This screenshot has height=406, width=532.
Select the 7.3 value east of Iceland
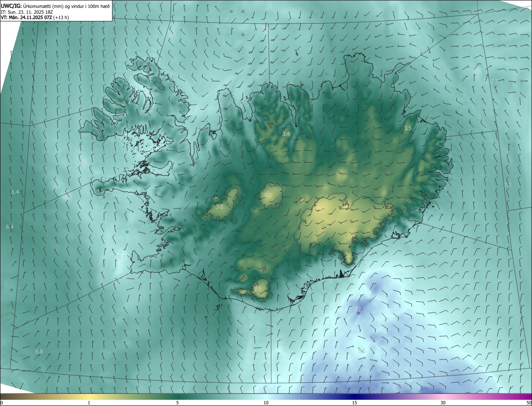507,185
